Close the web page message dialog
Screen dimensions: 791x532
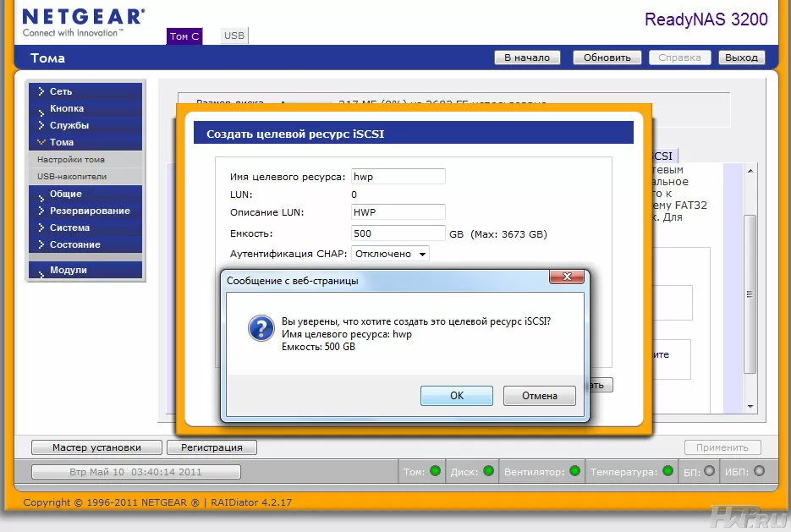[566, 278]
